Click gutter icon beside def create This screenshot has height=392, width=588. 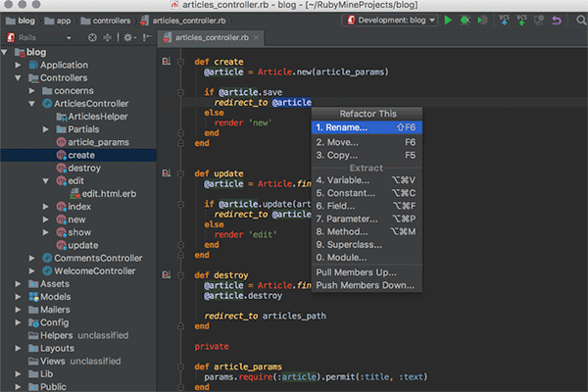point(167,61)
